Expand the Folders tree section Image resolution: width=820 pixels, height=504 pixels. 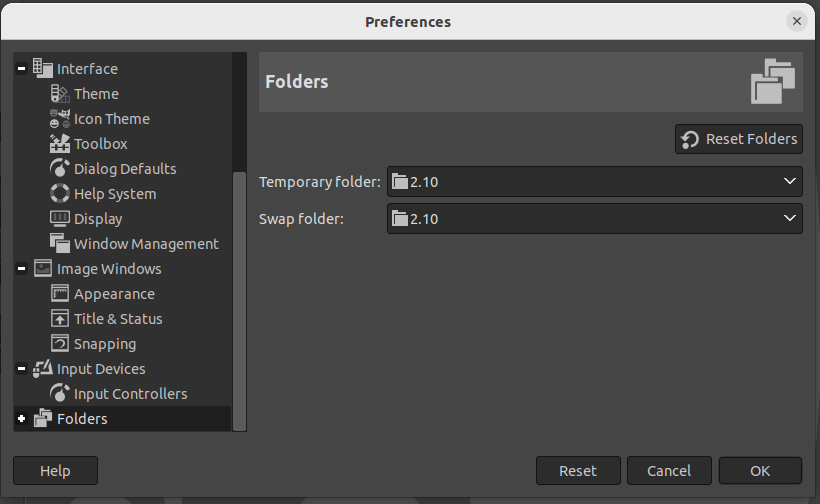tap(22, 419)
